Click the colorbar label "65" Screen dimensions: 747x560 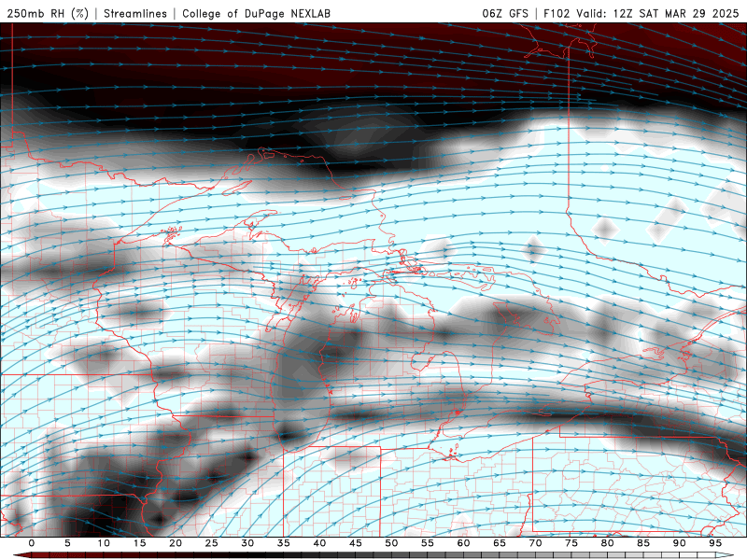[500, 543]
